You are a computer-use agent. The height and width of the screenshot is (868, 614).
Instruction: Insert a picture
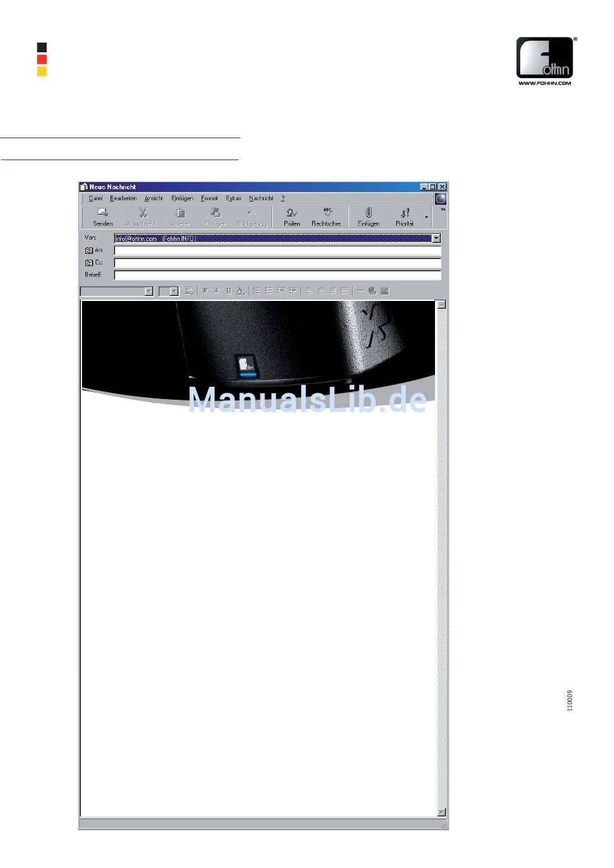tap(385, 291)
